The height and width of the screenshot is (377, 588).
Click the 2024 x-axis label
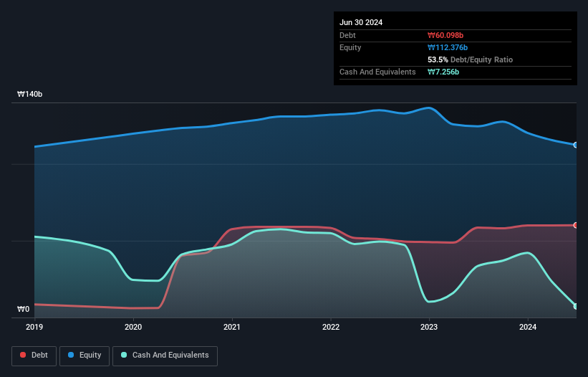[x=528, y=327]
